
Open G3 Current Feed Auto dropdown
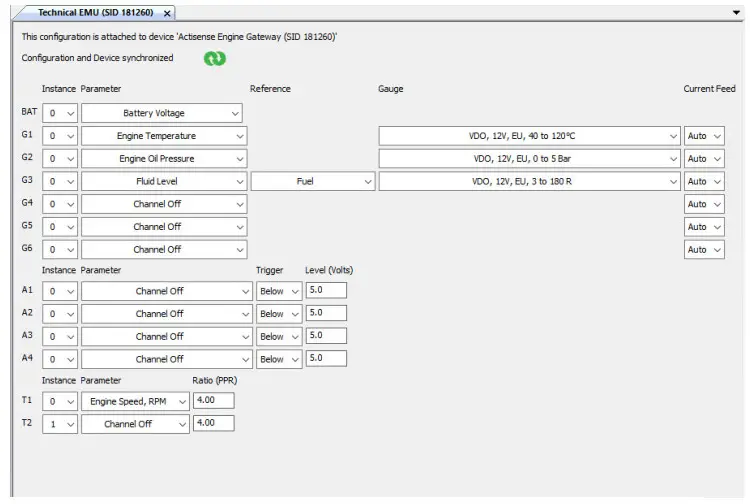point(704,181)
